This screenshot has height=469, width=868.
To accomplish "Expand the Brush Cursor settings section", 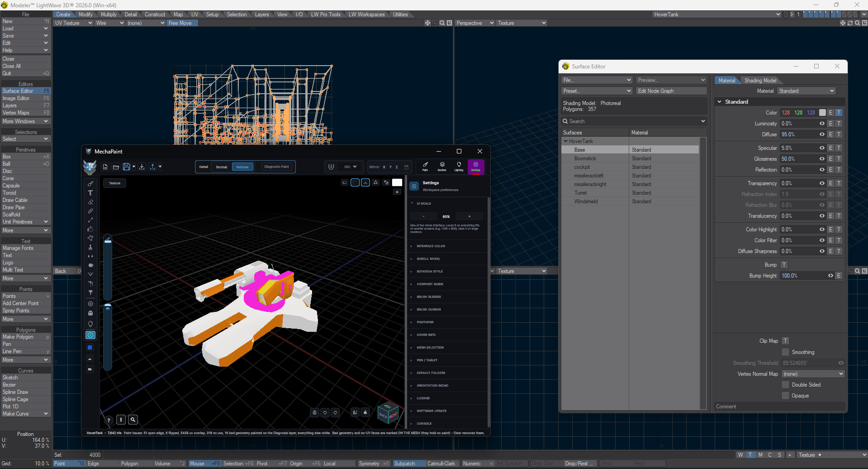I will point(447,310).
